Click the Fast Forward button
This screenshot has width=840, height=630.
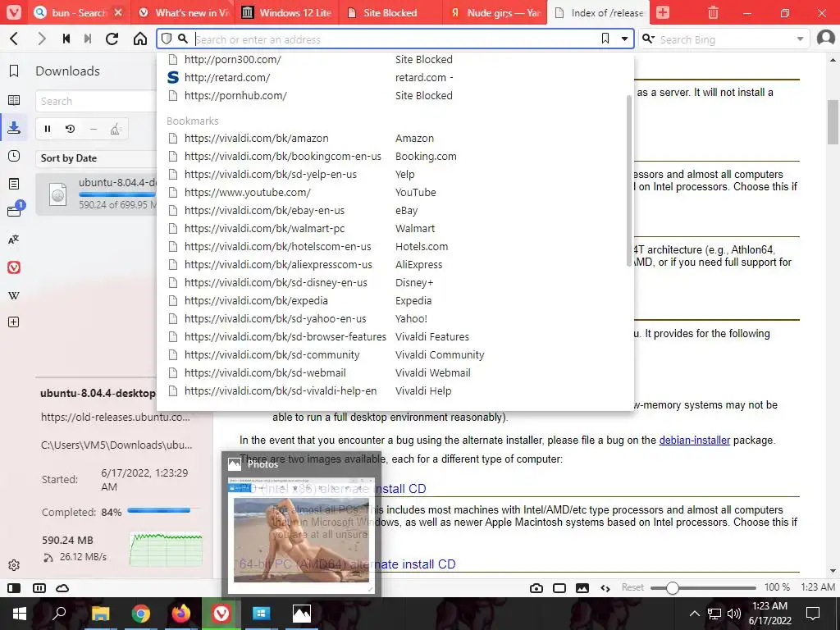click(88, 39)
